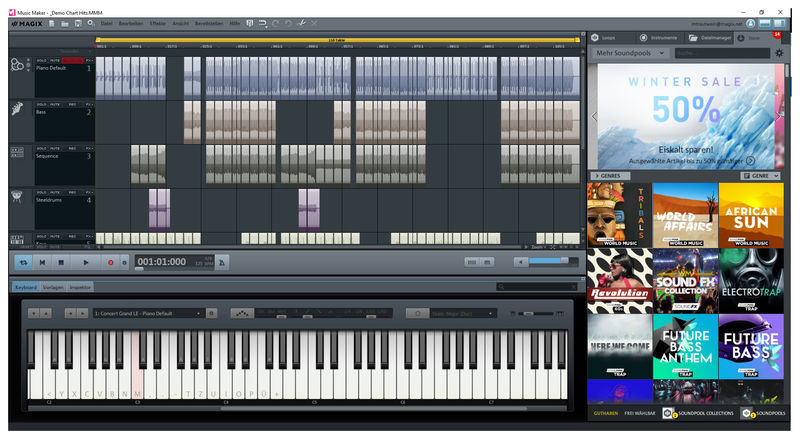The image size is (800, 439).
Task: Open the Bass track guitar icon
Action: [17, 109]
